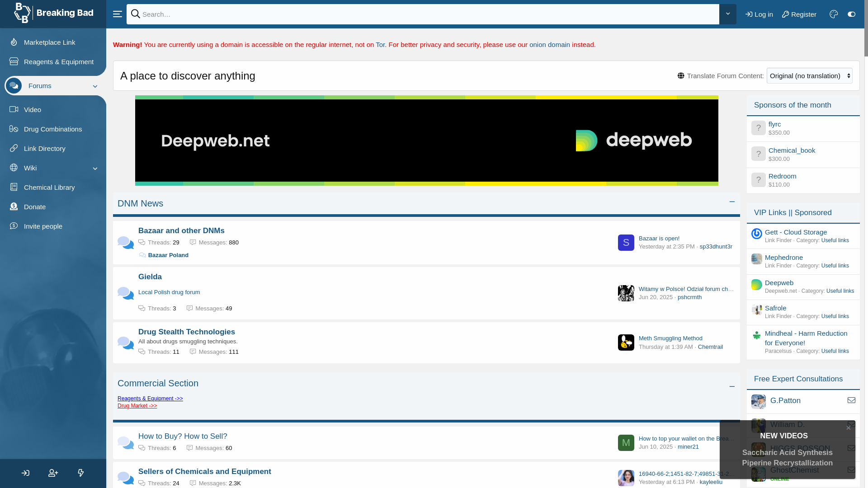Click Redroom's question mark avatar
Viewport: 868px width, 488px height.
coord(759,180)
